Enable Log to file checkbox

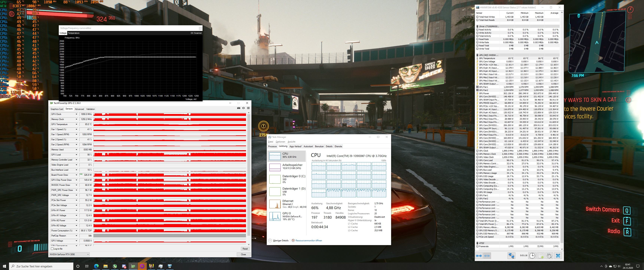(52, 249)
